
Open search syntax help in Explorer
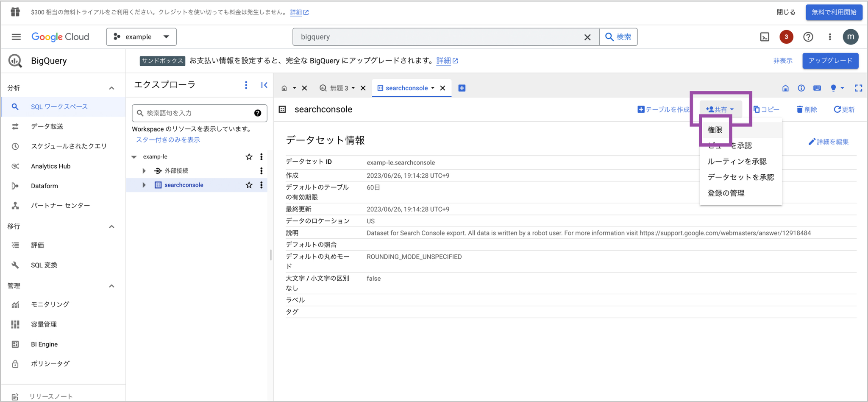click(258, 113)
